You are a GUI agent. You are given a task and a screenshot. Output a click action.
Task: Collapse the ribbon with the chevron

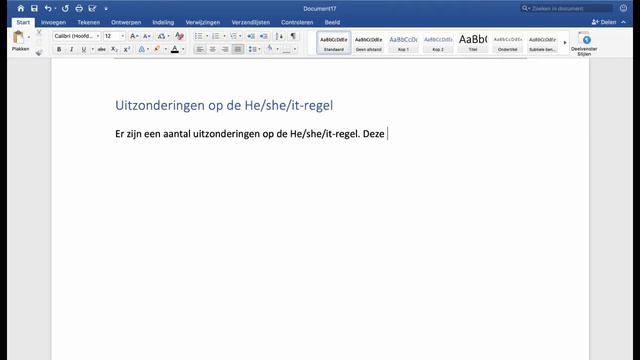623,22
